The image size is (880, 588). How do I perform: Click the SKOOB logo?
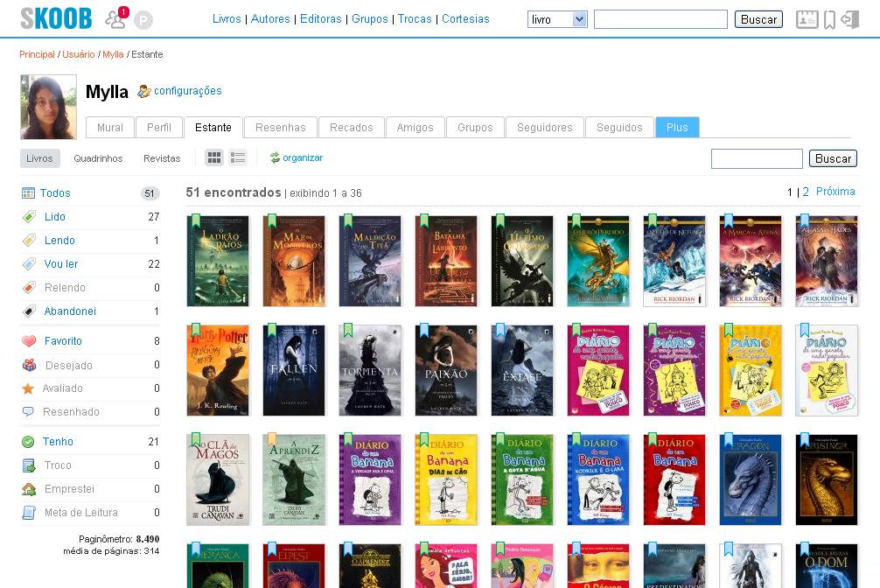56,18
